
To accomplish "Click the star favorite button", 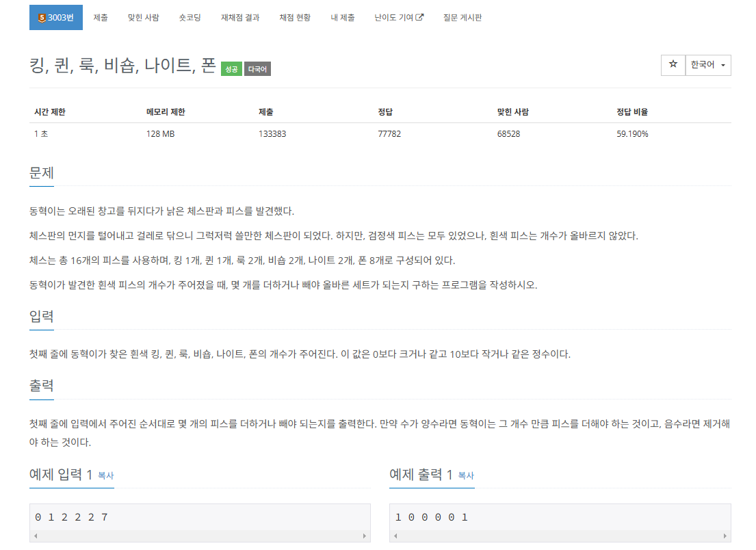I will [x=673, y=64].
